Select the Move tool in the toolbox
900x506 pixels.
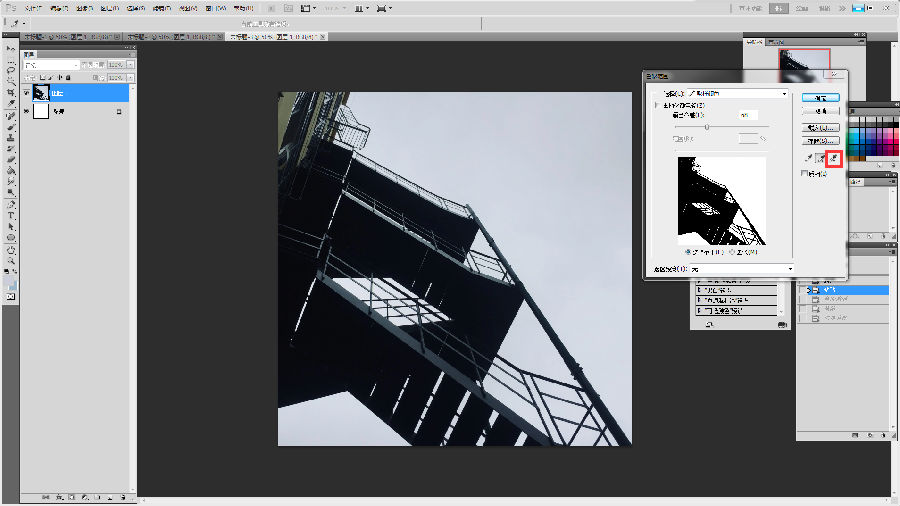[x=11, y=47]
